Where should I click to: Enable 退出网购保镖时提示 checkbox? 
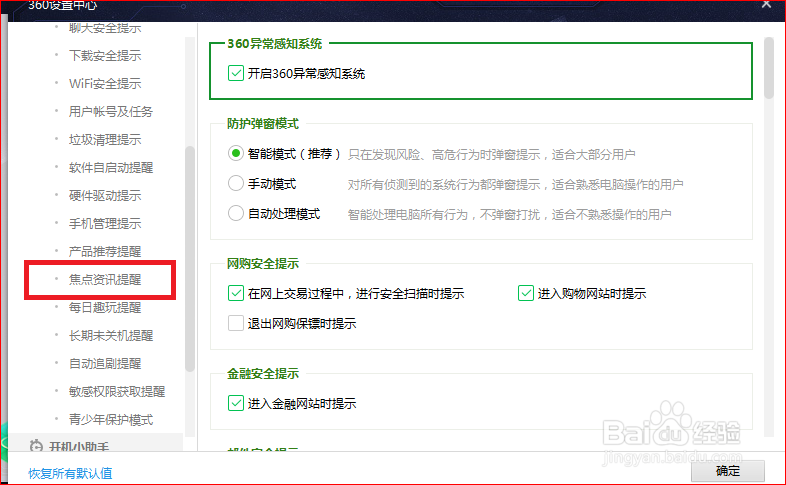point(236,323)
